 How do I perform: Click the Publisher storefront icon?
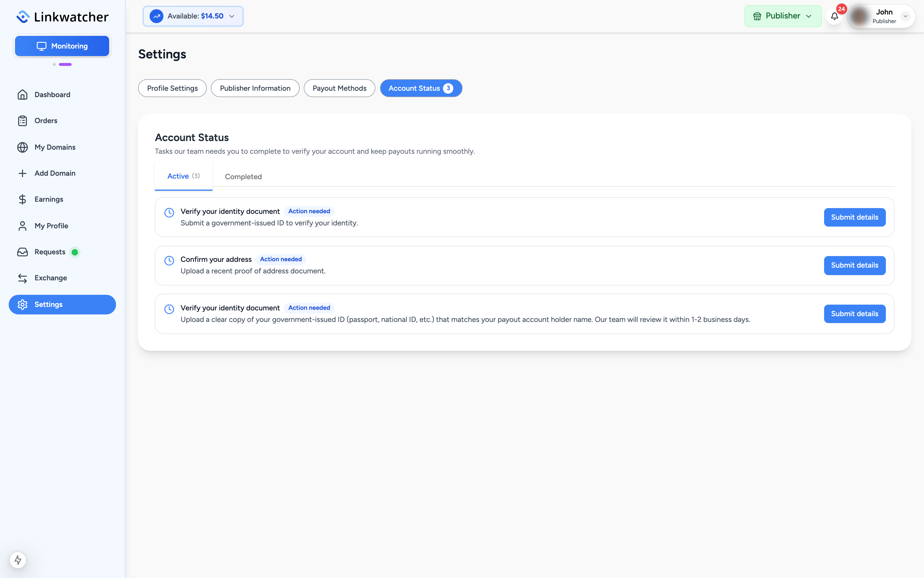[757, 16]
